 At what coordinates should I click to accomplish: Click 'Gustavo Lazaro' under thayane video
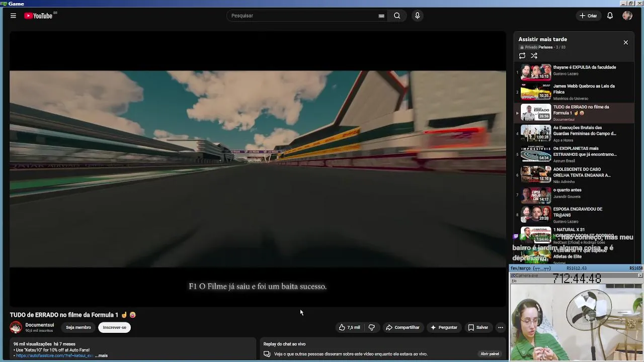(566, 74)
